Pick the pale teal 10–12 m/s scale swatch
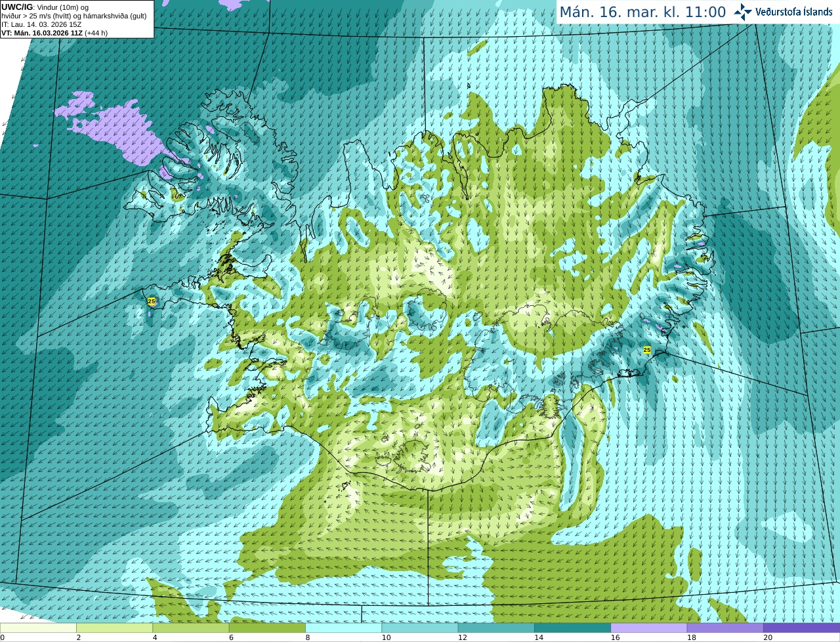This screenshot has width=840, height=642. pyautogui.click(x=419, y=628)
